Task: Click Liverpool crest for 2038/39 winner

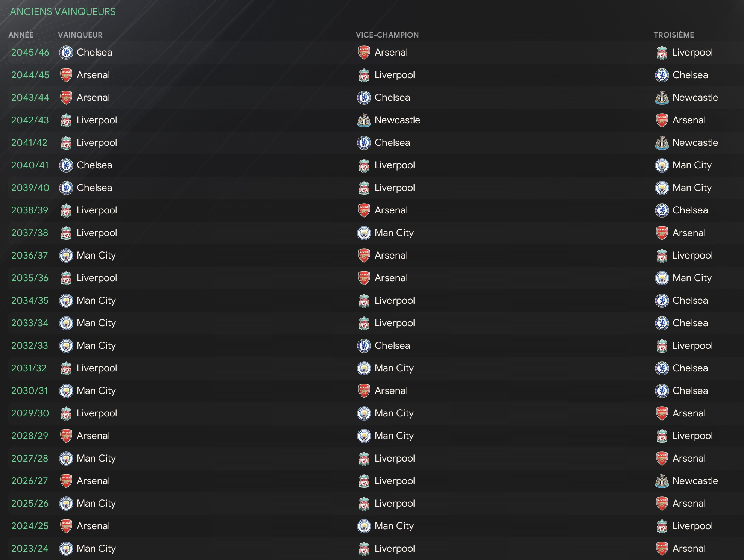Action: (x=66, y=210)
